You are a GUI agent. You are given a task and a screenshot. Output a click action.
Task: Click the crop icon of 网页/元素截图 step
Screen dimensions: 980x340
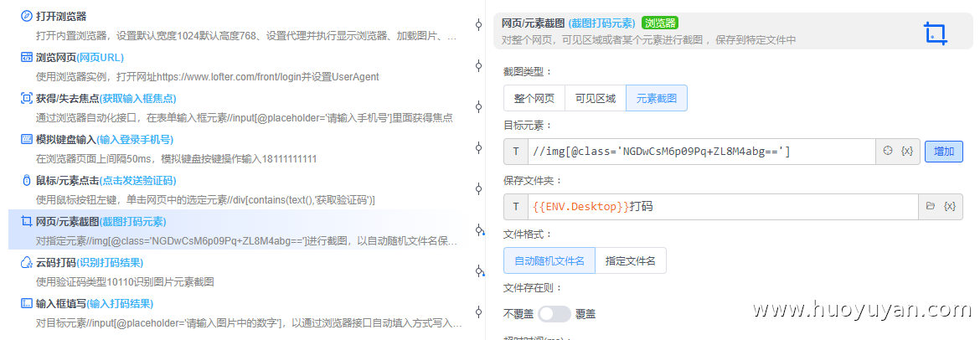(x=26, y=221)
